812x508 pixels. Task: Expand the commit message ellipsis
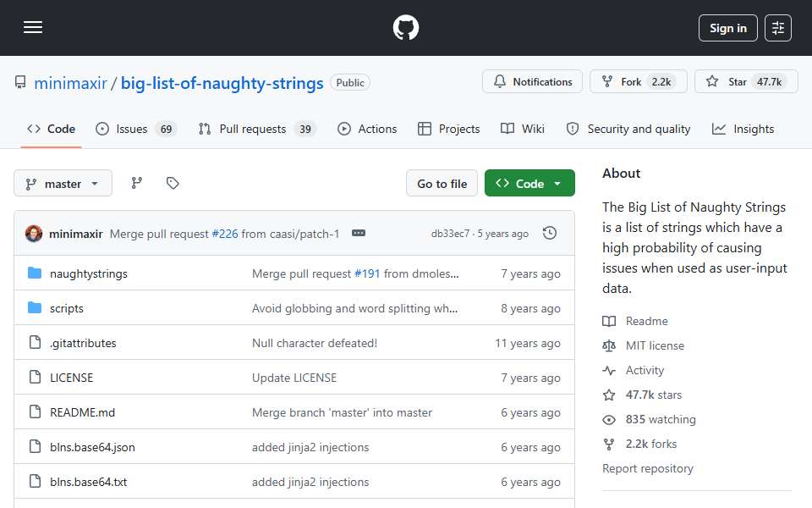359,234
